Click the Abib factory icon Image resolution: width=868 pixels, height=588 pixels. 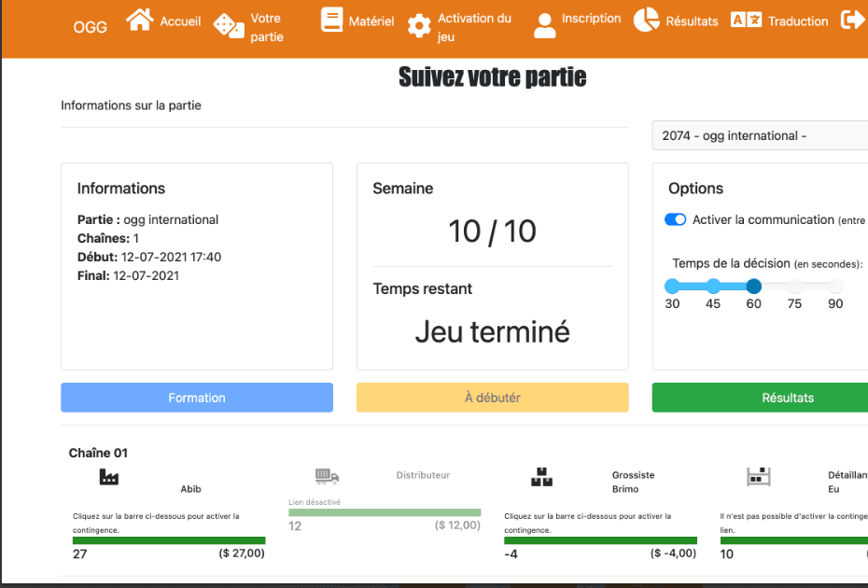tap(108, 476)
